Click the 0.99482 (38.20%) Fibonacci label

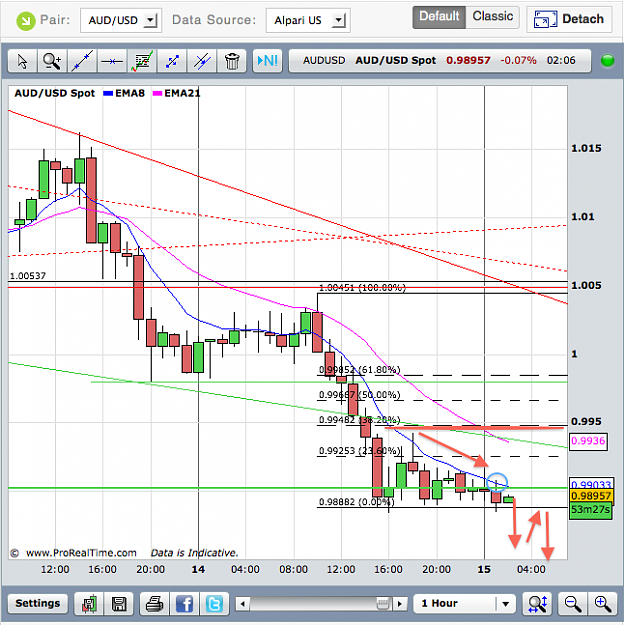(x=360, y=420)
